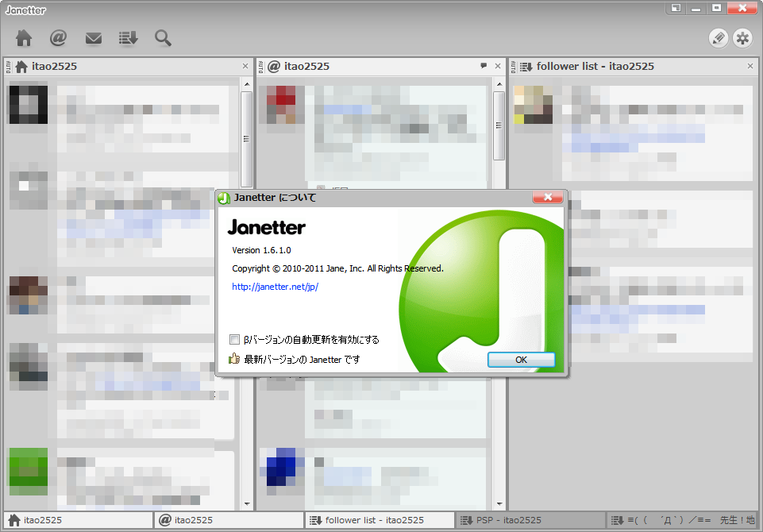Open the Mentions (@) toolbar icon
The height and width of the screenshot is (532, 763).
[59, 38]
